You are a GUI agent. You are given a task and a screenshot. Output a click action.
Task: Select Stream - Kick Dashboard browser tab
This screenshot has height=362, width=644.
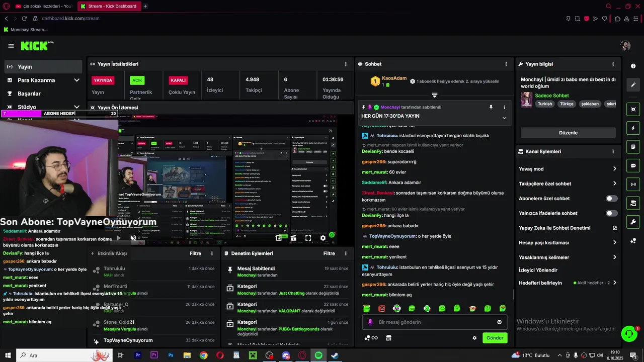[x=109, y=6]
